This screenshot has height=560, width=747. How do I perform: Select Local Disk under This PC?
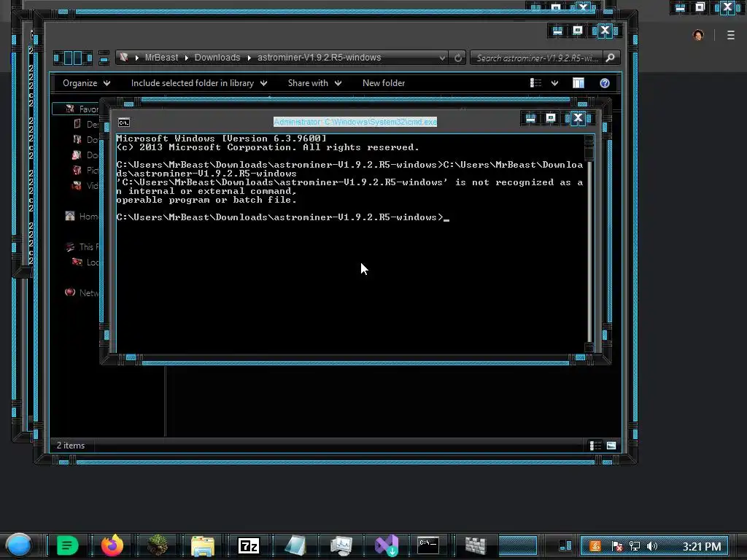tap(85, 262)
